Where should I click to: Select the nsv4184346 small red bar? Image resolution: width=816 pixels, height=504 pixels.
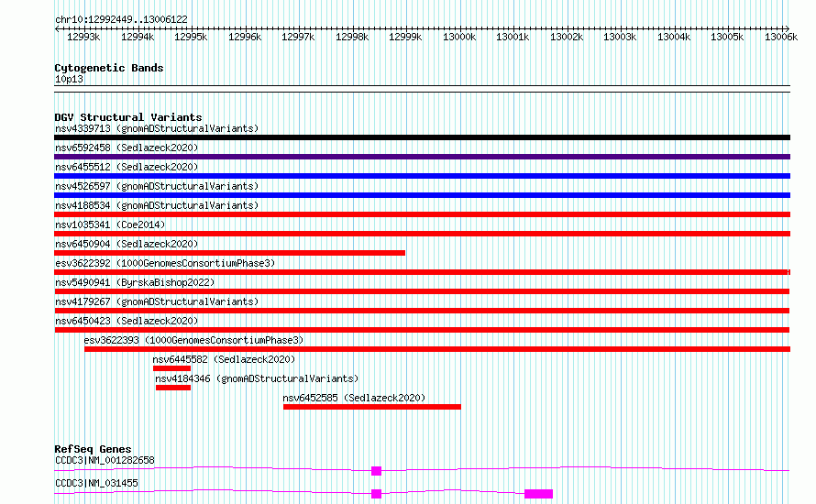coord(173,388)
